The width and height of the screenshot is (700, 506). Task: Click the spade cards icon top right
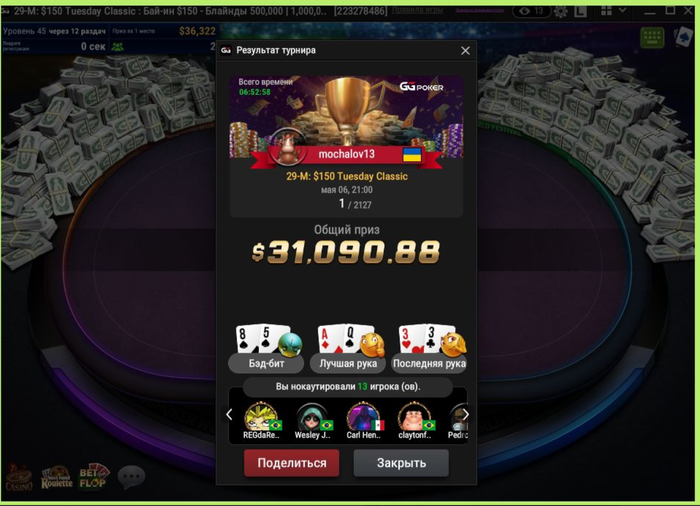point(683,38)
